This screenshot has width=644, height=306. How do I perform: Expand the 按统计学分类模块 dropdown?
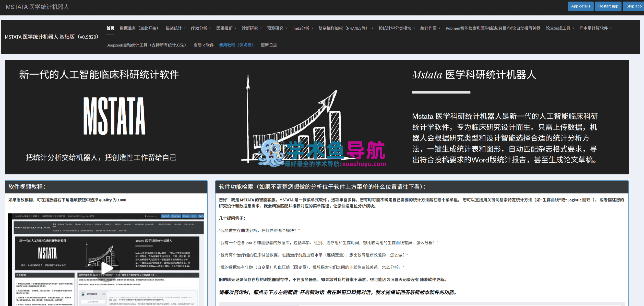point(397,28)
